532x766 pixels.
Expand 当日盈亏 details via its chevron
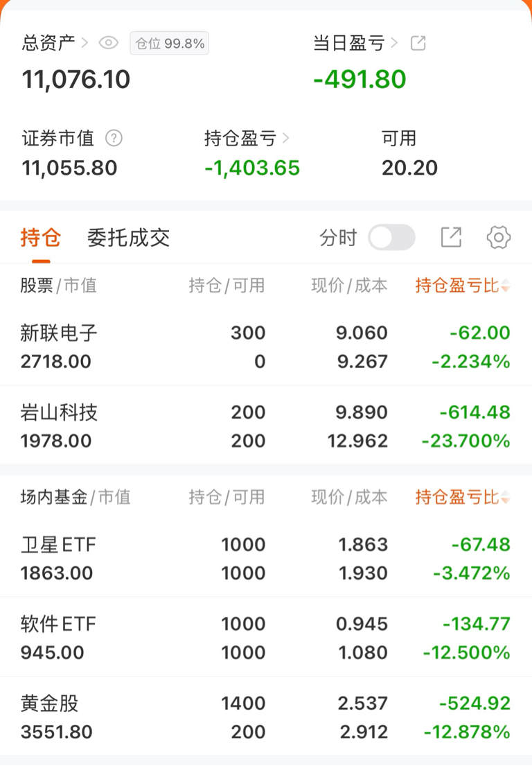click(395, 43)
